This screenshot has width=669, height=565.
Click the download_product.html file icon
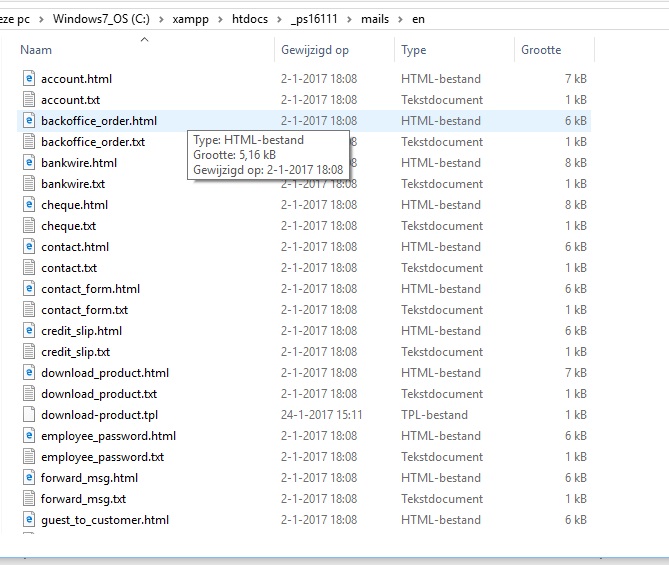(x=29, y=373)
